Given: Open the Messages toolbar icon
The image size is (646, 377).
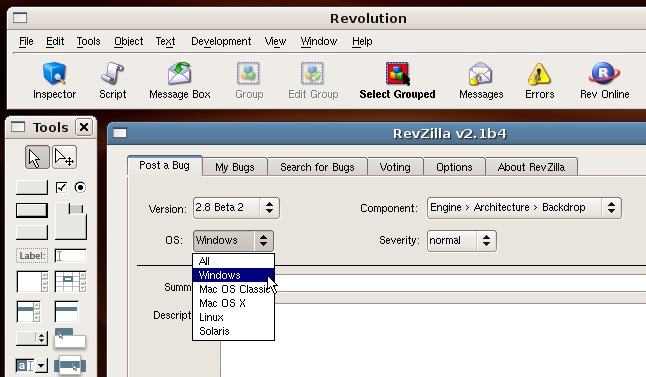Looking at the screenshot, I should 481,81.
